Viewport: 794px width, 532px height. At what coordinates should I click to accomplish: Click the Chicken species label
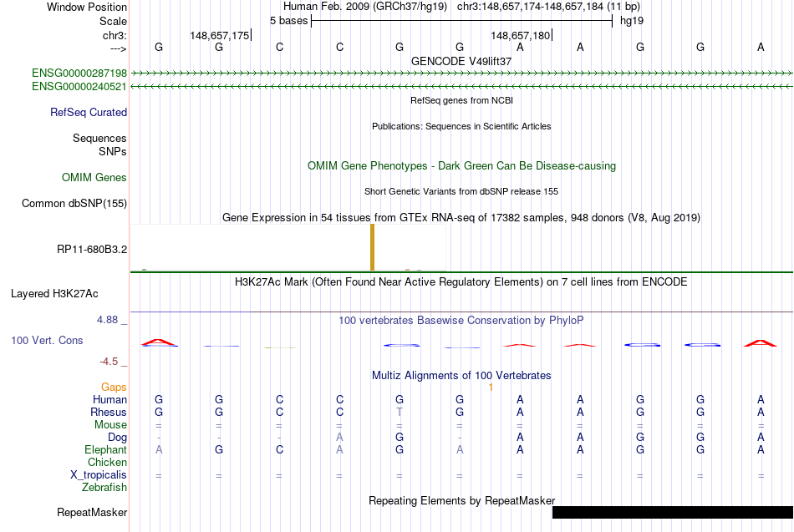(107, 463)
